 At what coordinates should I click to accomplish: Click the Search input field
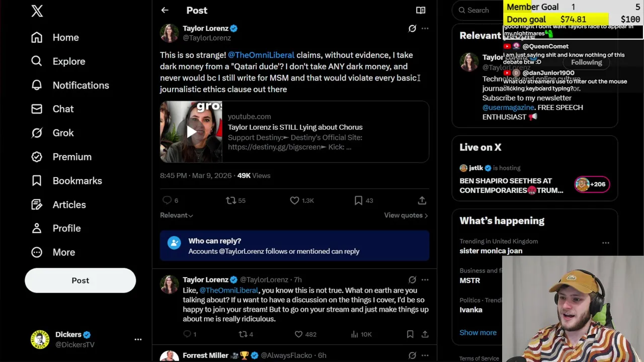tap(477, 10)
